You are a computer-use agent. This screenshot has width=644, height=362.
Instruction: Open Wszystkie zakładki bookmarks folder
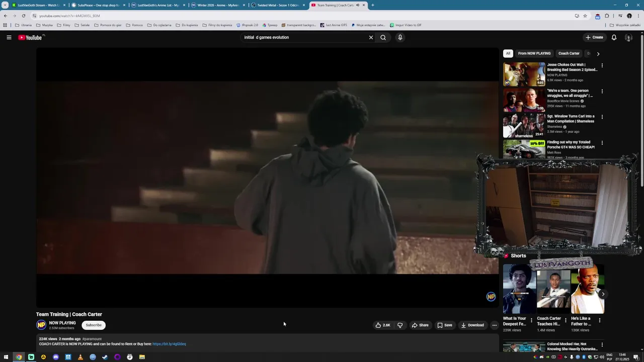point(625,25)
